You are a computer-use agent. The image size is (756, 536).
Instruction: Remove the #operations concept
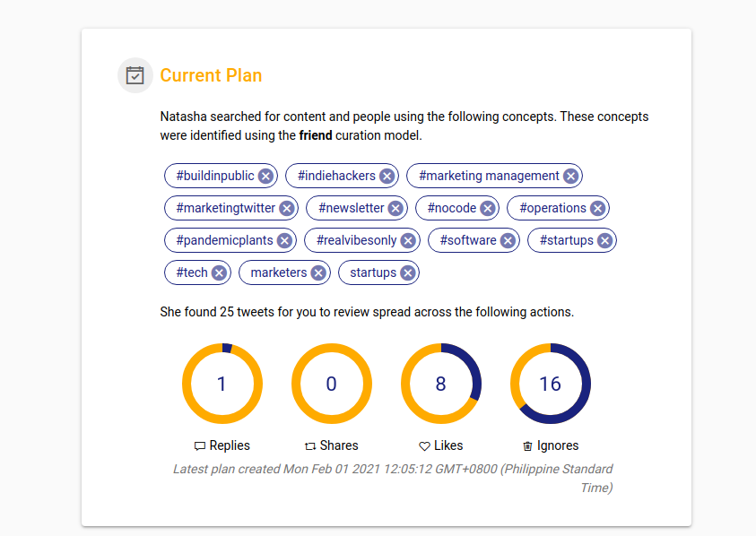(x=597, y=208)
